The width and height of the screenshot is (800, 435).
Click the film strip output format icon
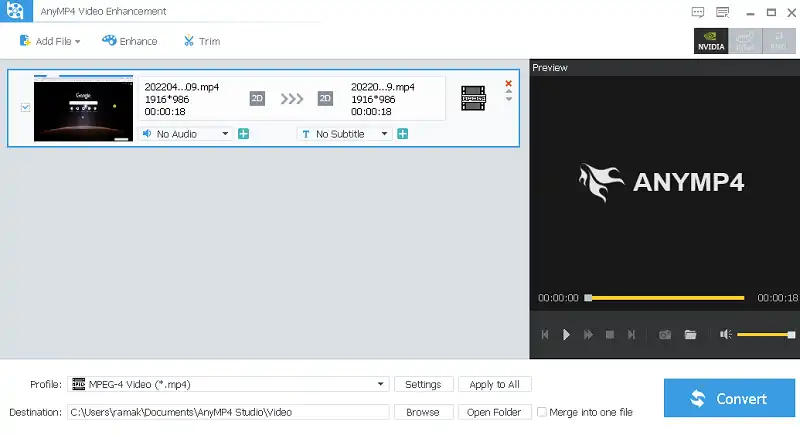tap(473, 98)
